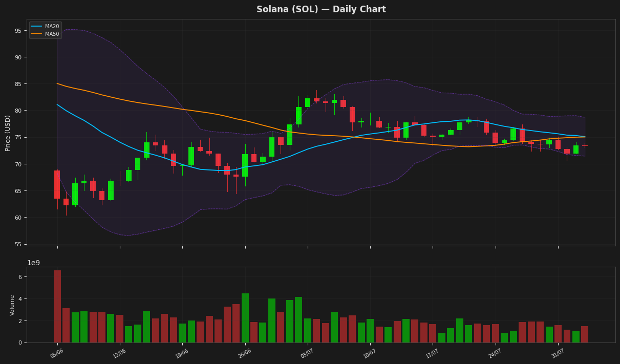Viewport: 620px width, 364px height.
Task: Select the 31/07 date label
Action: [x=558, y=353]
